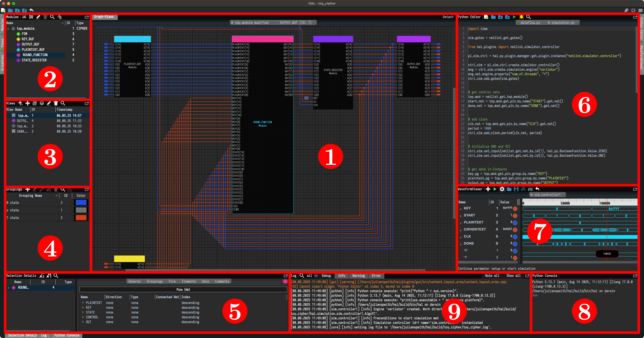Click the Detach button in Graph-Views

448,17
